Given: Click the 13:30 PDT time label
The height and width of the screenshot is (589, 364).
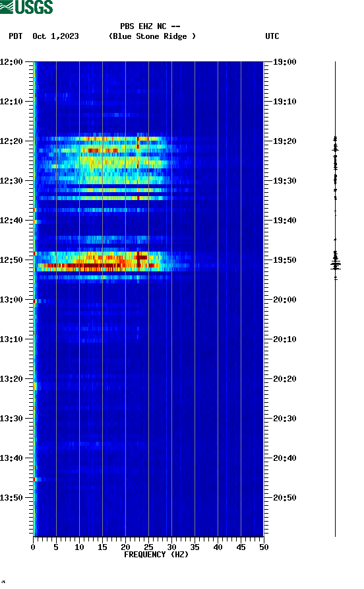Looking at the screenshot, I should point(11,419).
